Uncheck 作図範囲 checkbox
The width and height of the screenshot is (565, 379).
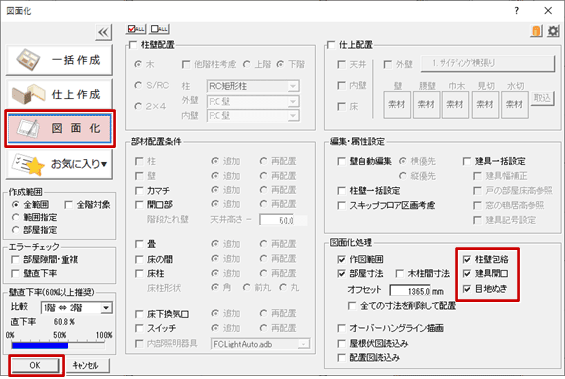pyautogui.click(x=341, y=259)
